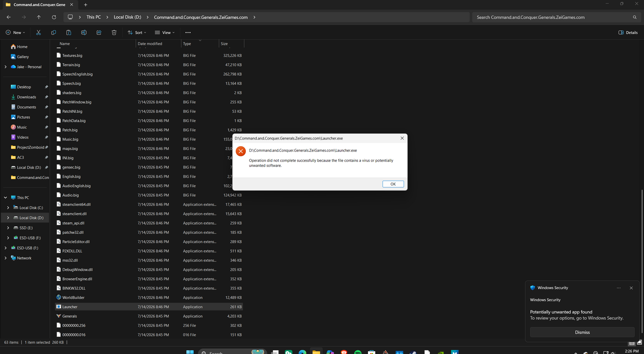Image resolution: width=644 pixels, height=354 pixels.
Task: Click OK in the virus error dialog
Action: tap(393, 184)
